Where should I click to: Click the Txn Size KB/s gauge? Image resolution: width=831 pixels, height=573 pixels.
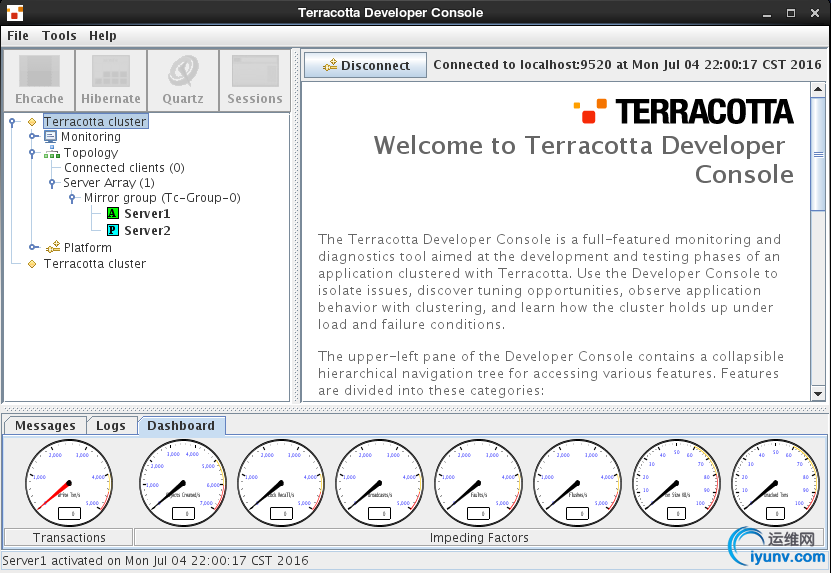tap(676, 483)
